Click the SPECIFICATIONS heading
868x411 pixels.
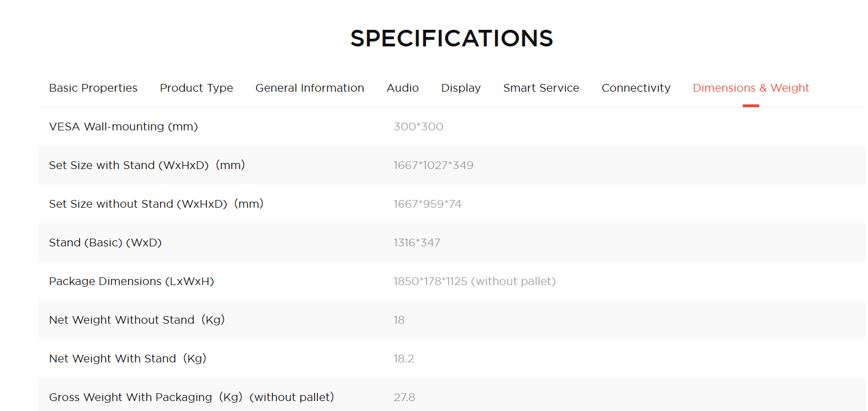(452, 38)
